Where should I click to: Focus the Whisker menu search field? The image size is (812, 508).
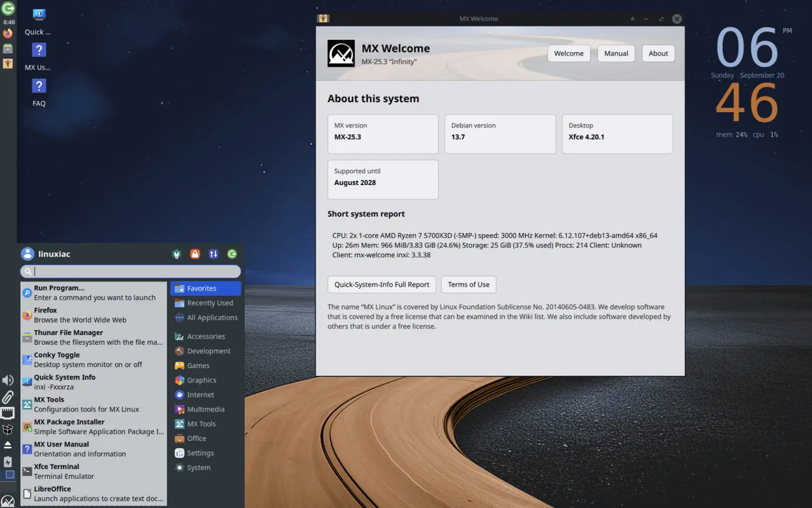(x=131, y=271)
